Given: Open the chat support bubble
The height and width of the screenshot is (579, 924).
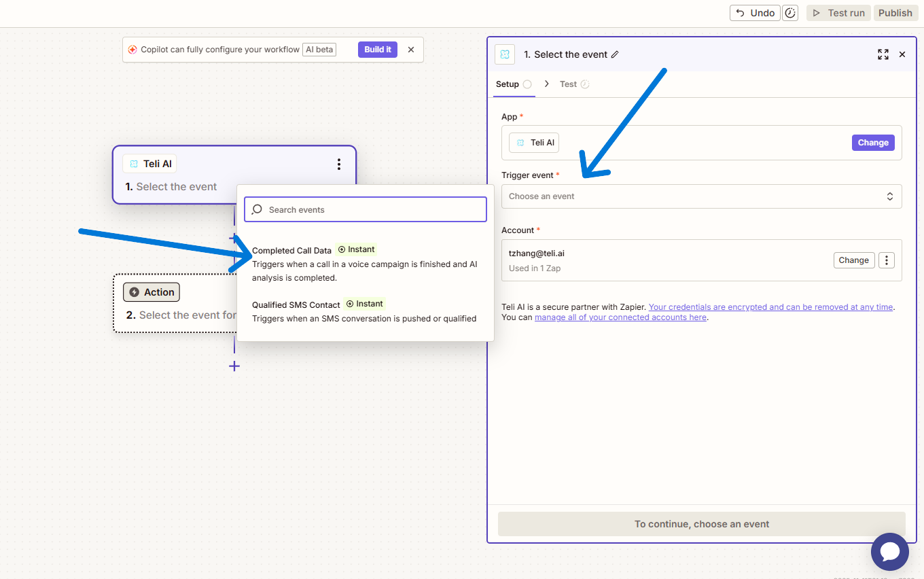Looking at the screenshot, I should (890, 551).
